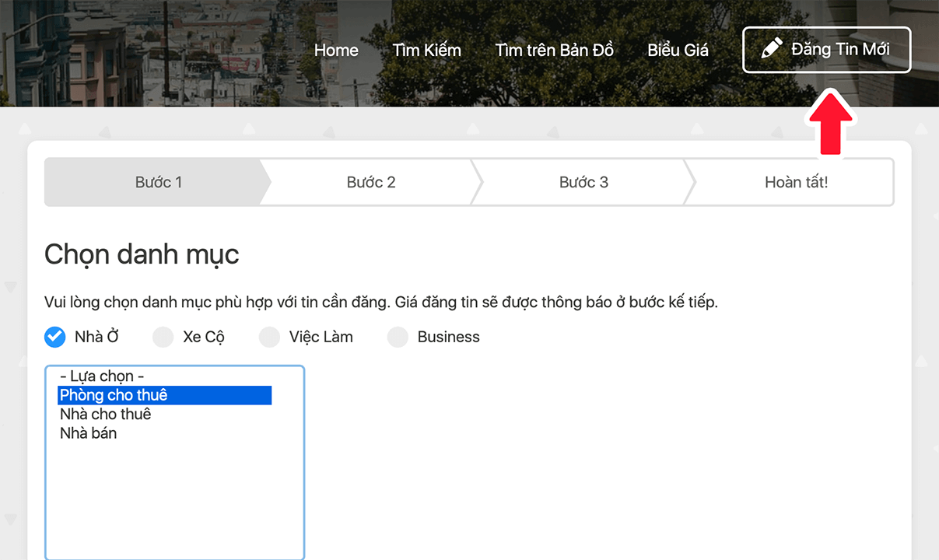Click the pencil icon in the header

771,50
